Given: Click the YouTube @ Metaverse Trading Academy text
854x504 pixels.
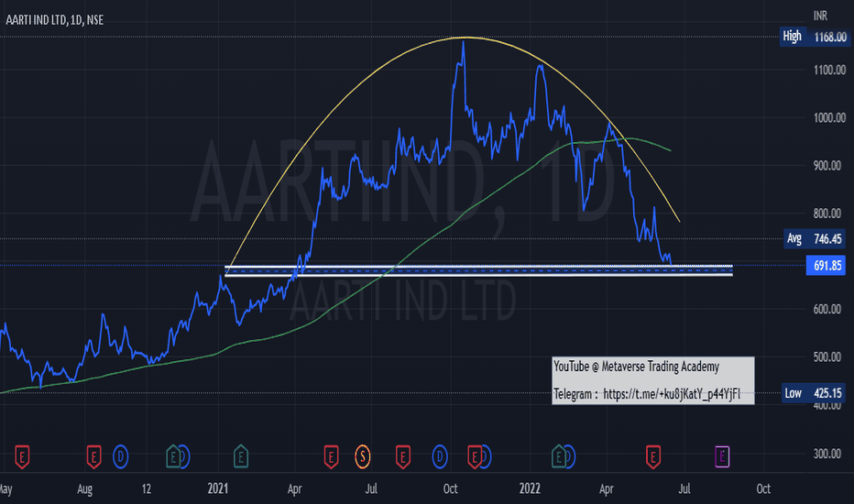Looking at the screenshot, I should click(636, 367).
